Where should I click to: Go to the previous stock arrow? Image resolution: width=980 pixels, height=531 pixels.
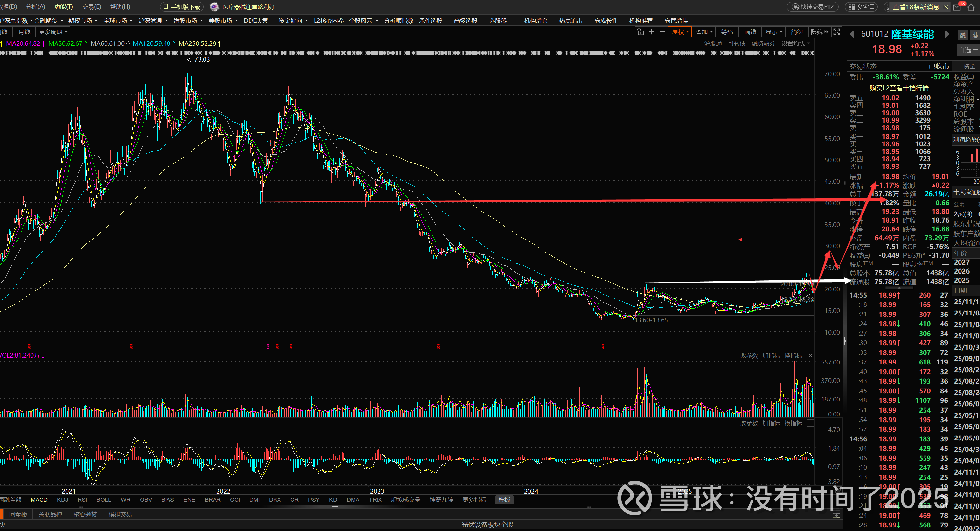852,34
